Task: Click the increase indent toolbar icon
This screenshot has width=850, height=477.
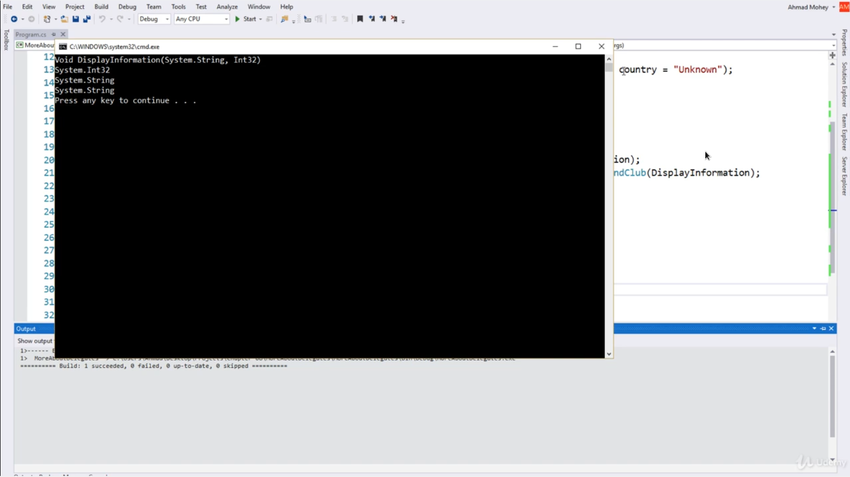Action: (345, 19)
